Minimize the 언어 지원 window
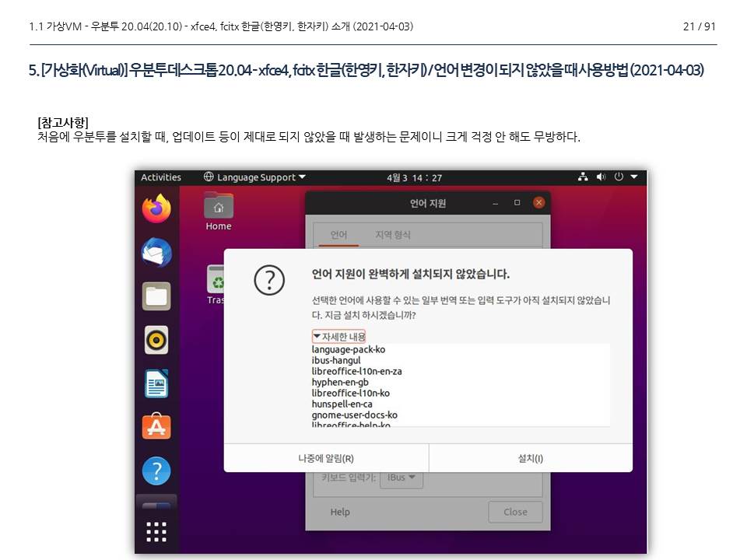747x560 pixels. pos(496,203)
